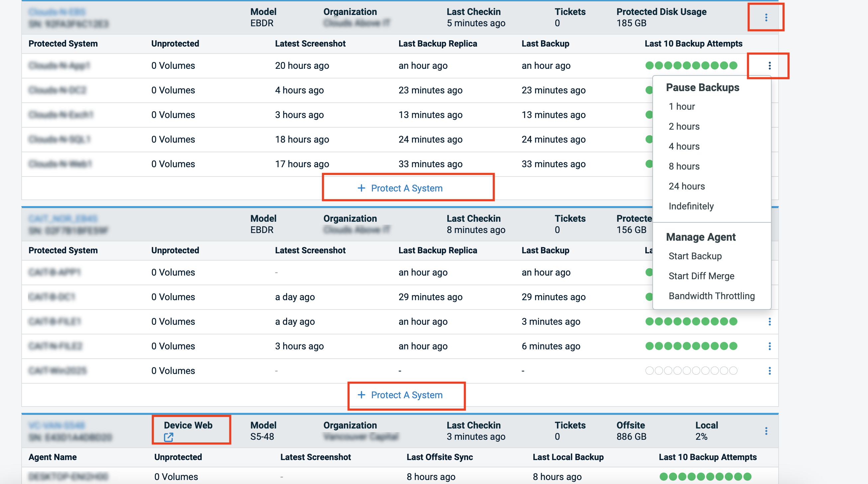The height and width of the screenshot is (484, 868).
Task: Pause backups for 24 hours
Action: coord(686,186)
